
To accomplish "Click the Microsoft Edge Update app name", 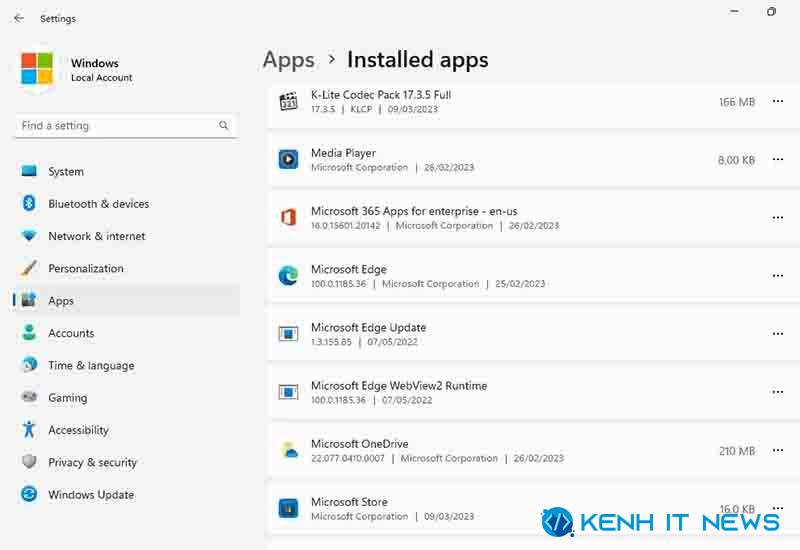I will point(368,328).
